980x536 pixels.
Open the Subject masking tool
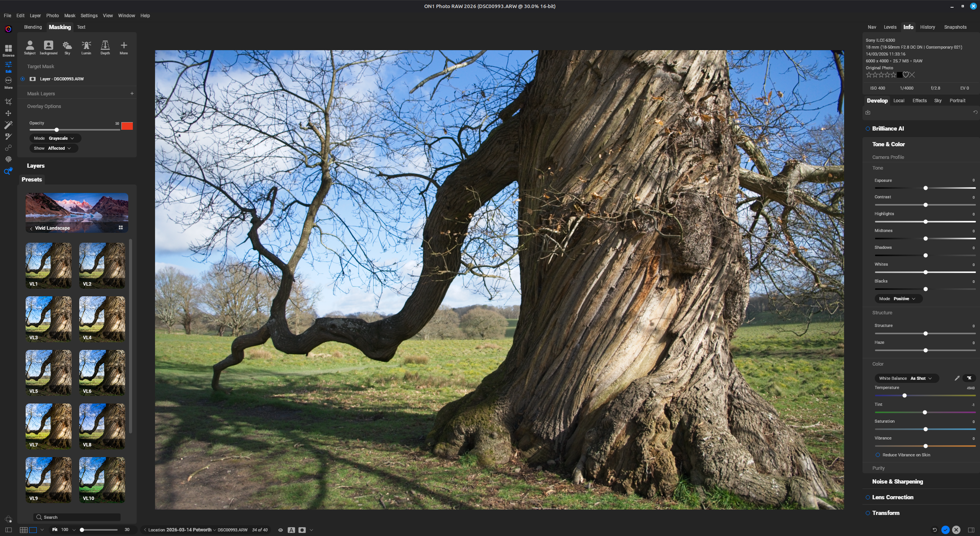click(30, 47)
